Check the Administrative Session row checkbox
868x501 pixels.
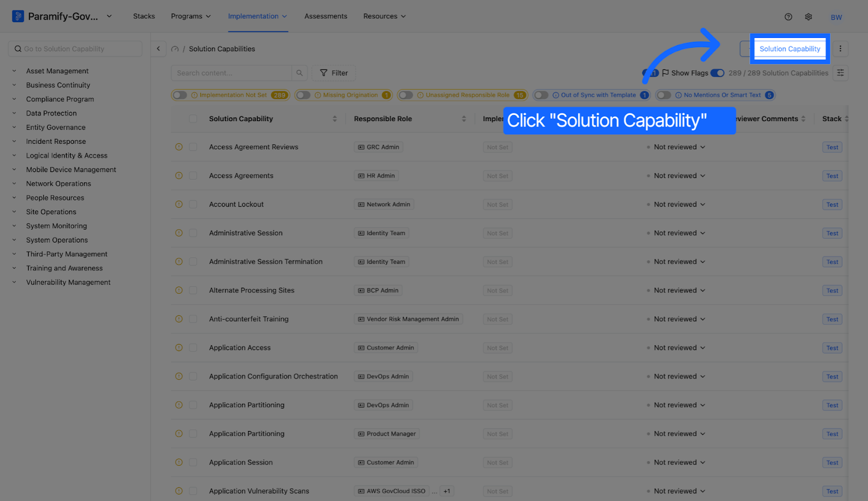tap(193, 233)
